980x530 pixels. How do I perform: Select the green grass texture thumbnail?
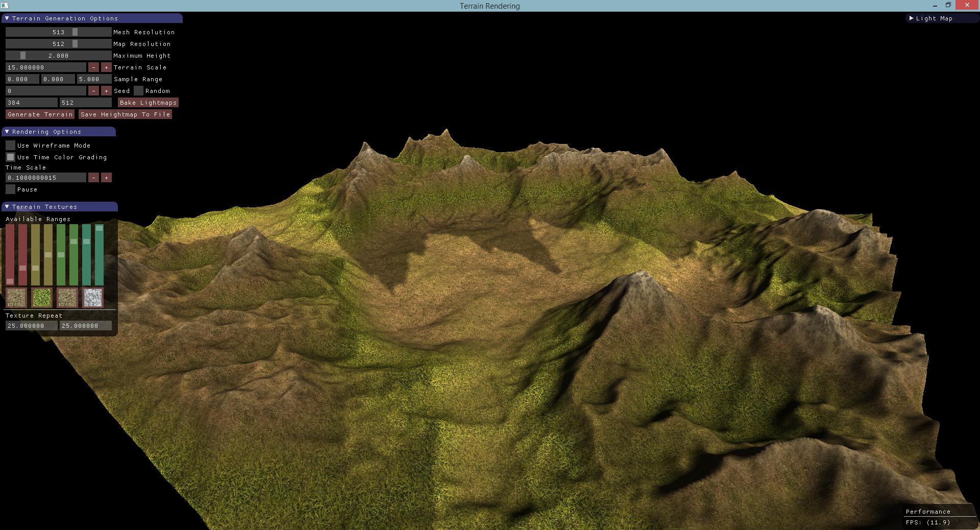[42, 298]
